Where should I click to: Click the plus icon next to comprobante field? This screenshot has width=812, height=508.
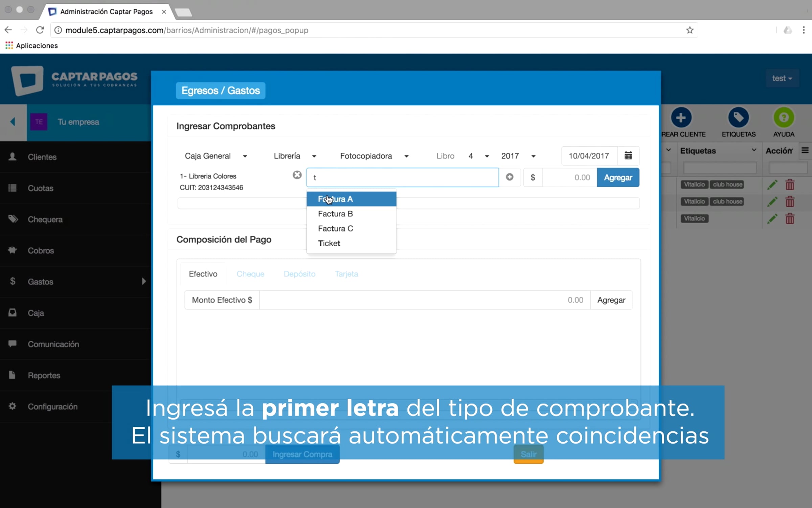[x=510, y=177]
